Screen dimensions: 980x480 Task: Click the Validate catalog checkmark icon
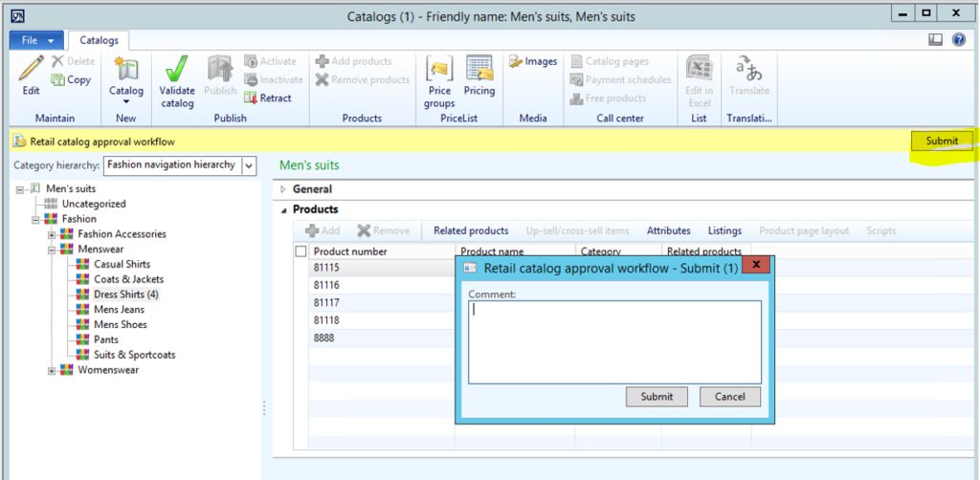point(177,70)
